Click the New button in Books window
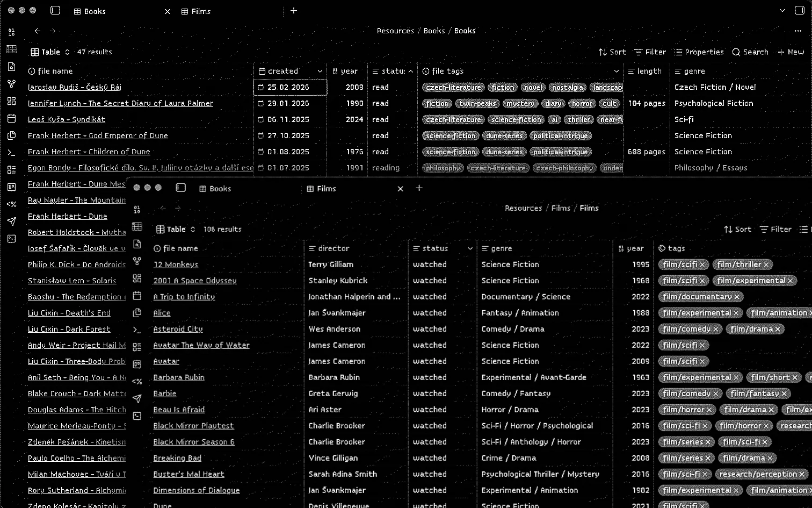Screen dimensions: 812x508 tap(791, 52)
